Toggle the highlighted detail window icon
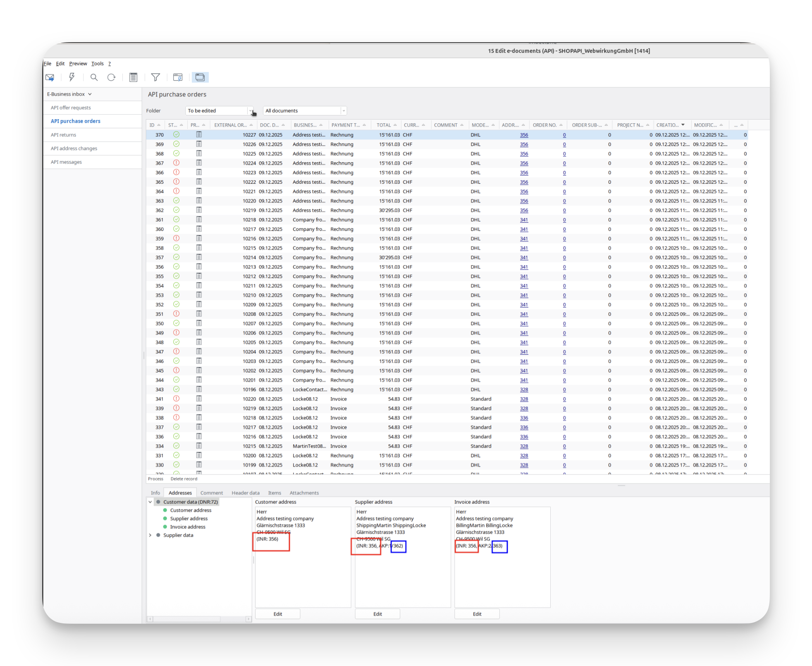This screenshot has height=666, width=812. pos(200,77)
